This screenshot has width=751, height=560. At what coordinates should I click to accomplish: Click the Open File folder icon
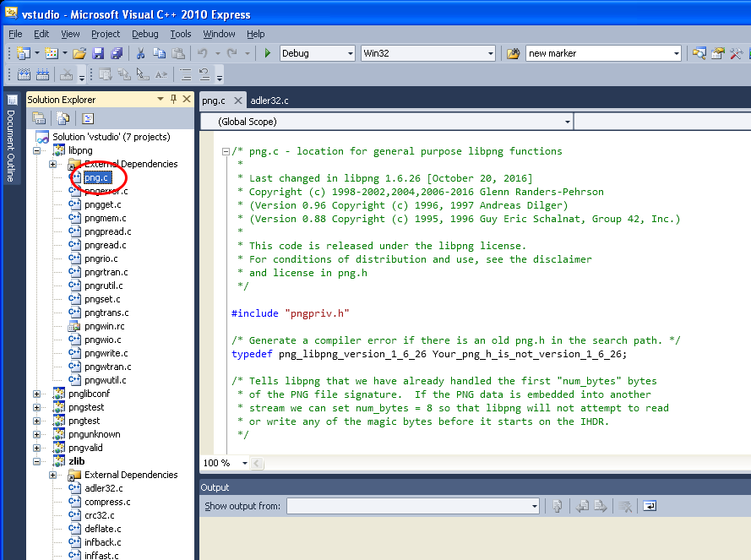tap(79, 53)
